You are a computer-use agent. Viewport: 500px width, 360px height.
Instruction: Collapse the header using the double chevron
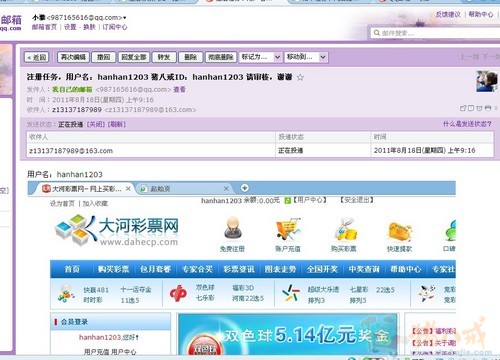click(496, 108)
